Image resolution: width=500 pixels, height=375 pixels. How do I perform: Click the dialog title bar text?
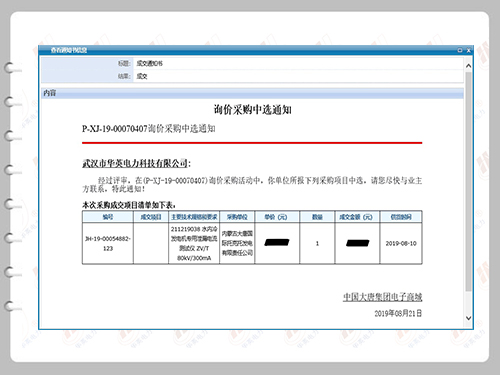pos(69,50)
